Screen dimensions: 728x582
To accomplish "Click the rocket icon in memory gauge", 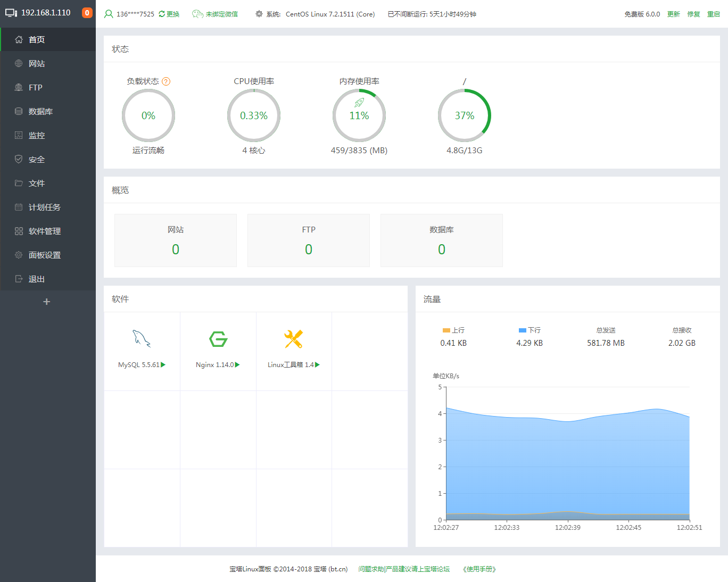I will (x=359, y=103).
